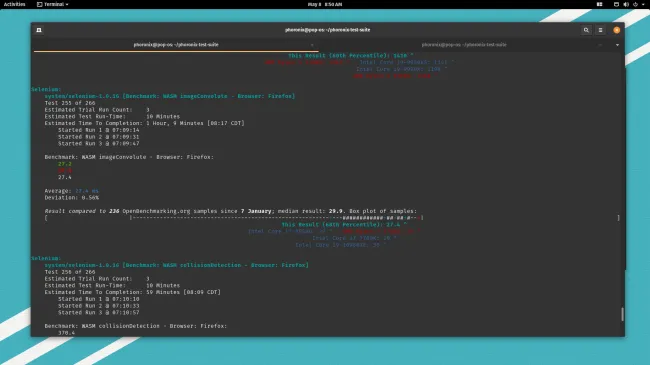Click the window indicator icon beside the volume
Viewport: 650px width, 365px height.
(x=616, y=4)
